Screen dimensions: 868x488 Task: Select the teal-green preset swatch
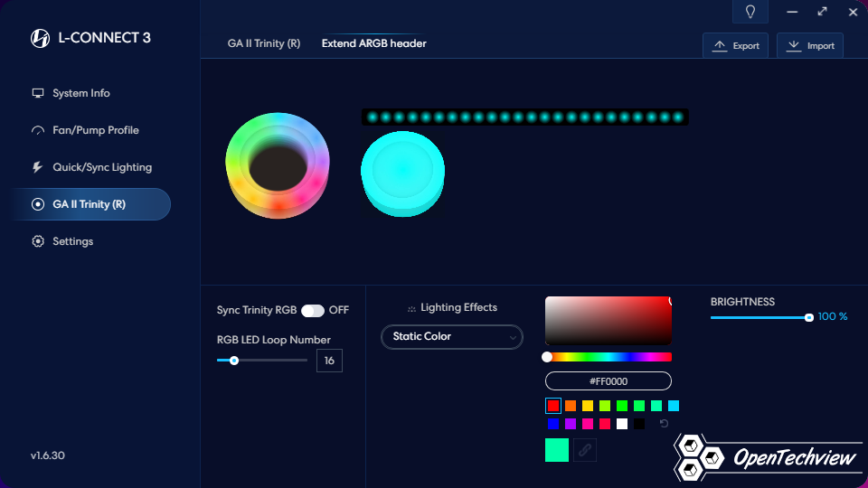tap(656, 406)
